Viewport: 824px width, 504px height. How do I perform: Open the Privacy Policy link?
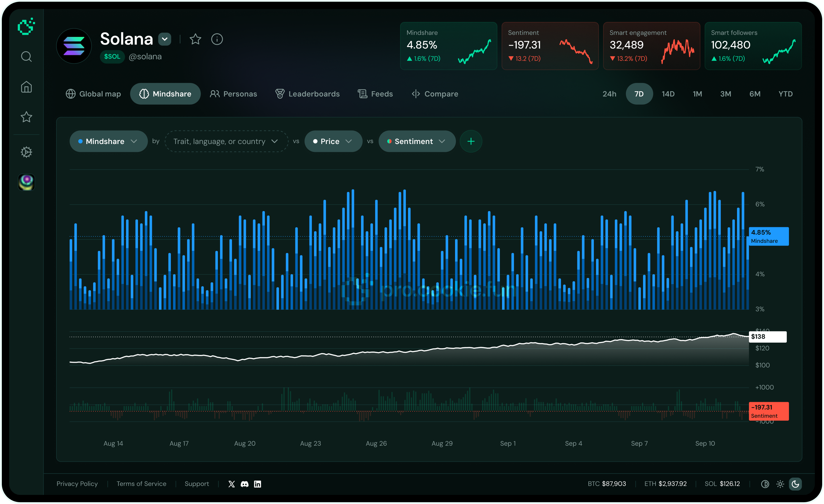point(77,484)
